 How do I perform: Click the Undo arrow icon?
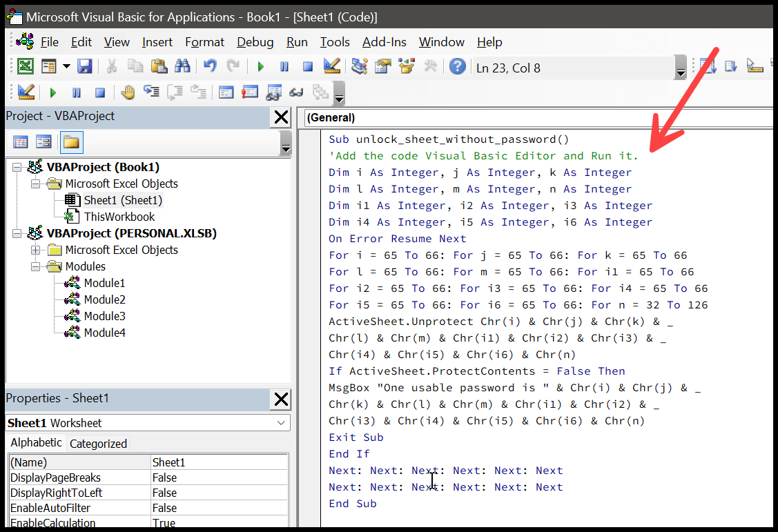pyautogui.click(x=210, y=66)
